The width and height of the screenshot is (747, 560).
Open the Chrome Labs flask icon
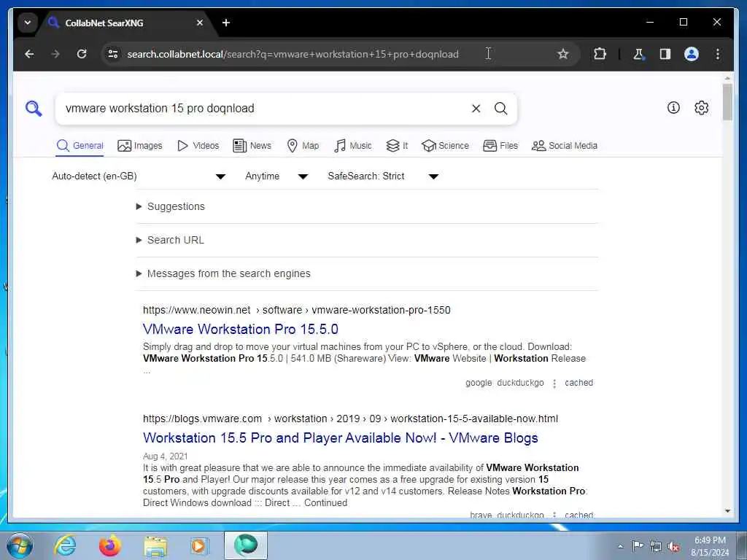(x=638, y=54)
